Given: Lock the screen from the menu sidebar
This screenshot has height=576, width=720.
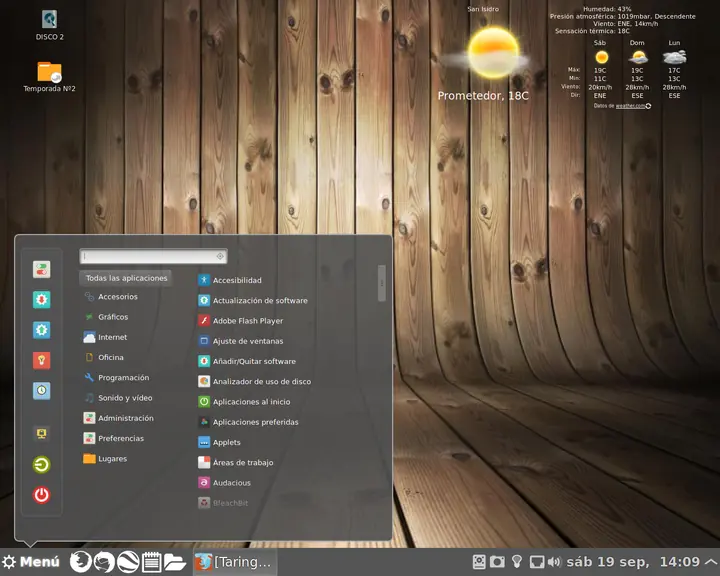Looking at the screenshot, I should click(41, 434).
